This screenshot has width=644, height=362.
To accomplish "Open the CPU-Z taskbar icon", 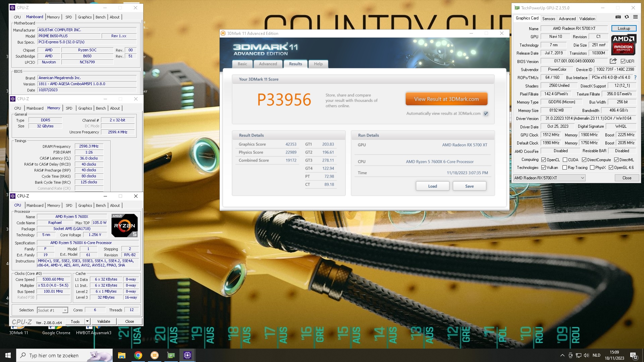I will tap(187, 355).
